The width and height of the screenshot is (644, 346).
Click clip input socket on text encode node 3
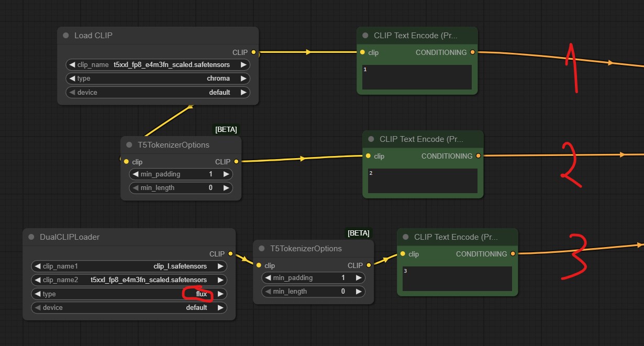[x=403, y=254]
